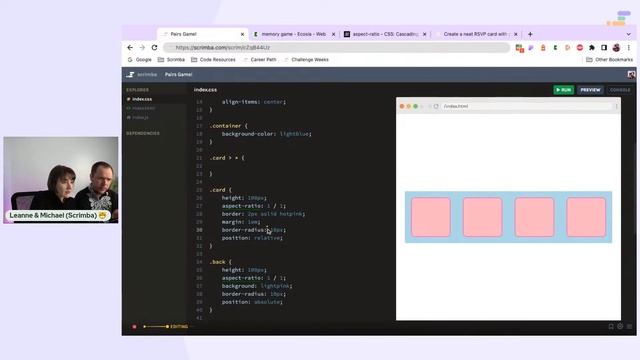Click the second pink card in preview
The width and height of the screenshot is (640, 360).
pos(482,217)
